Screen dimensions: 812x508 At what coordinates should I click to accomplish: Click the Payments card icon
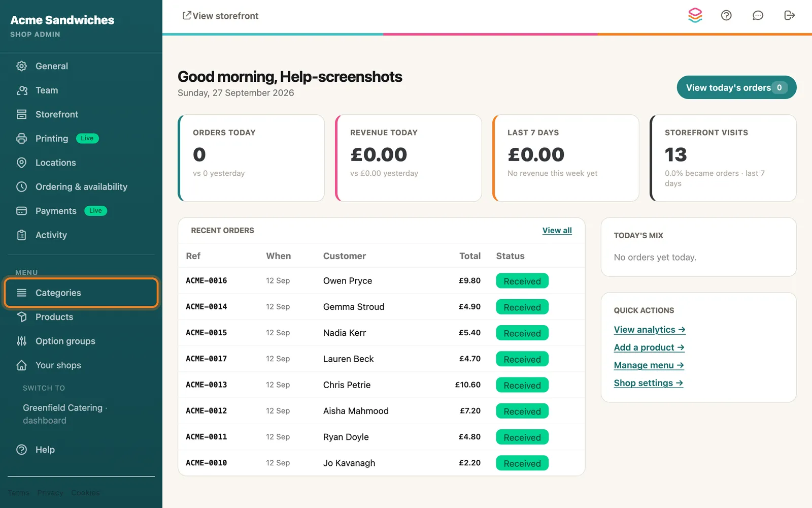pos(21,211)
